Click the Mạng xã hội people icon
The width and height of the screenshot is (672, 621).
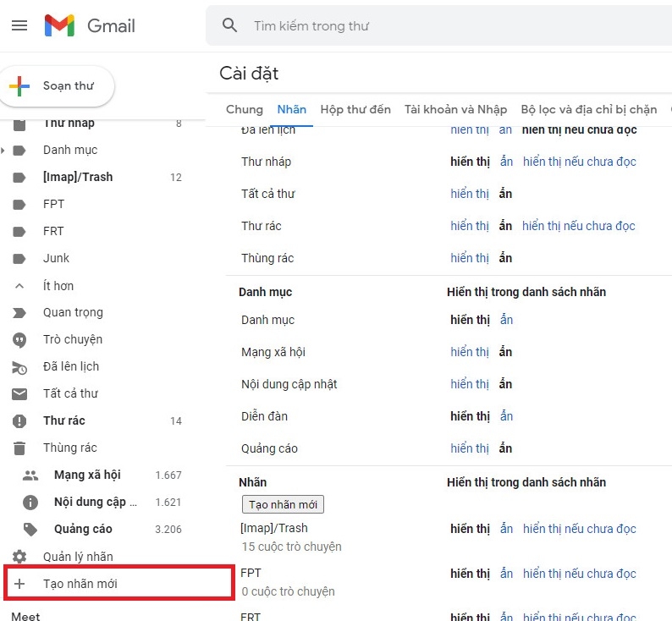click(x=30, y=475)
